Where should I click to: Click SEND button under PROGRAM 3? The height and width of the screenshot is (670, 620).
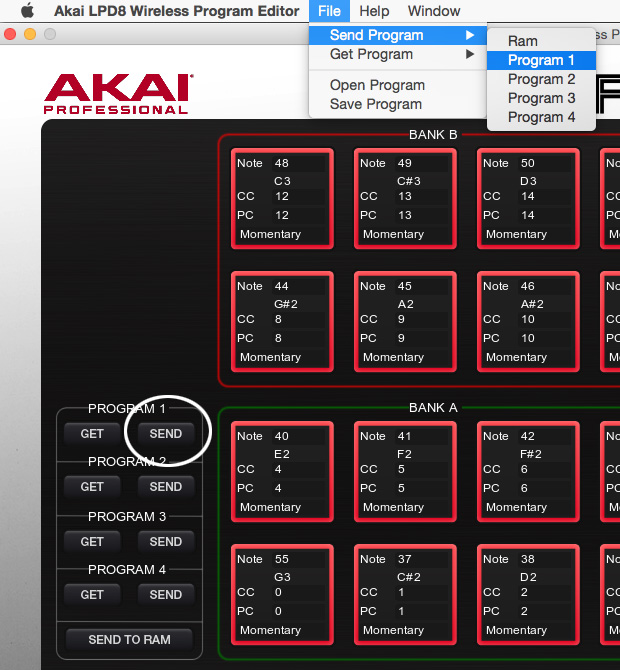tap(166, 542)
